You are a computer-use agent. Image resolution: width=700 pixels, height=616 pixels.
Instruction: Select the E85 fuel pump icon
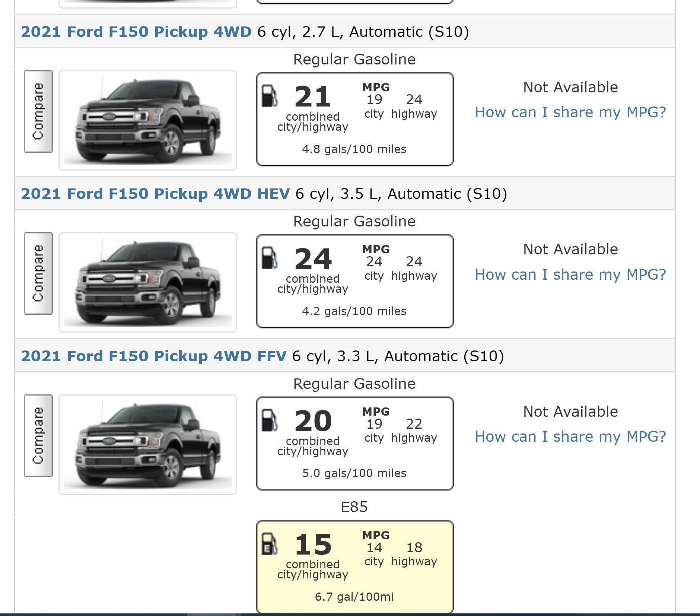270,545
